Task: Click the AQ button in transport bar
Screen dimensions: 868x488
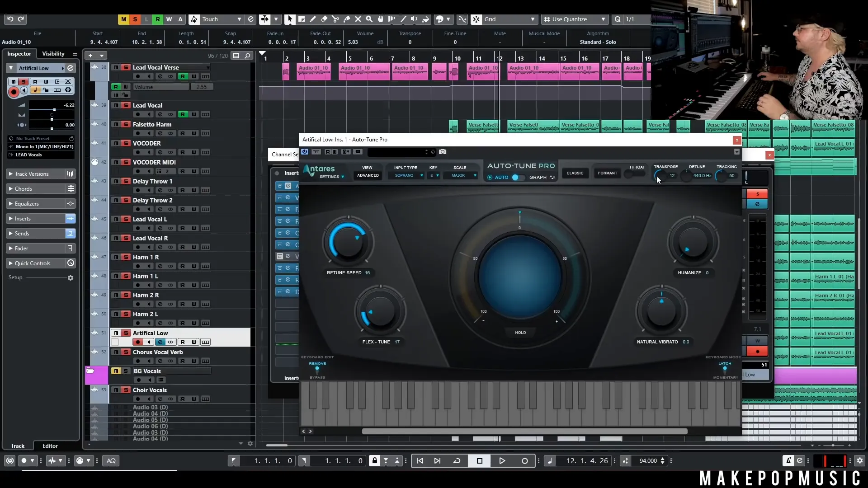Action: point(111,461)
